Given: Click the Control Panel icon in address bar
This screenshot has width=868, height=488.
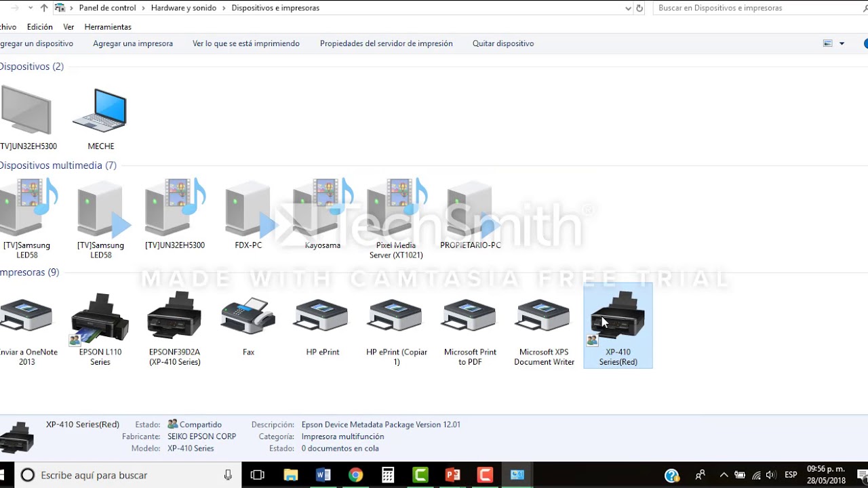Looking at the screenshot, I should click(x=60, y=8).
